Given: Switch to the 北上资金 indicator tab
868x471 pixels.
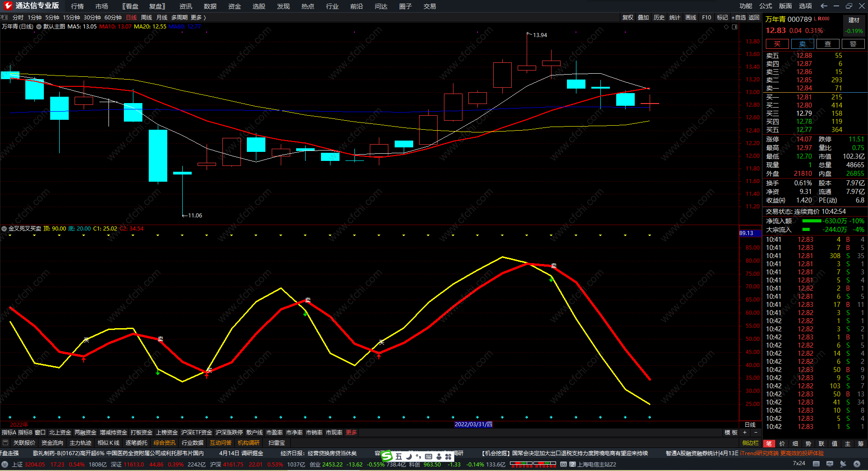Looking at the screenshot, I should (x=60, y=433).
